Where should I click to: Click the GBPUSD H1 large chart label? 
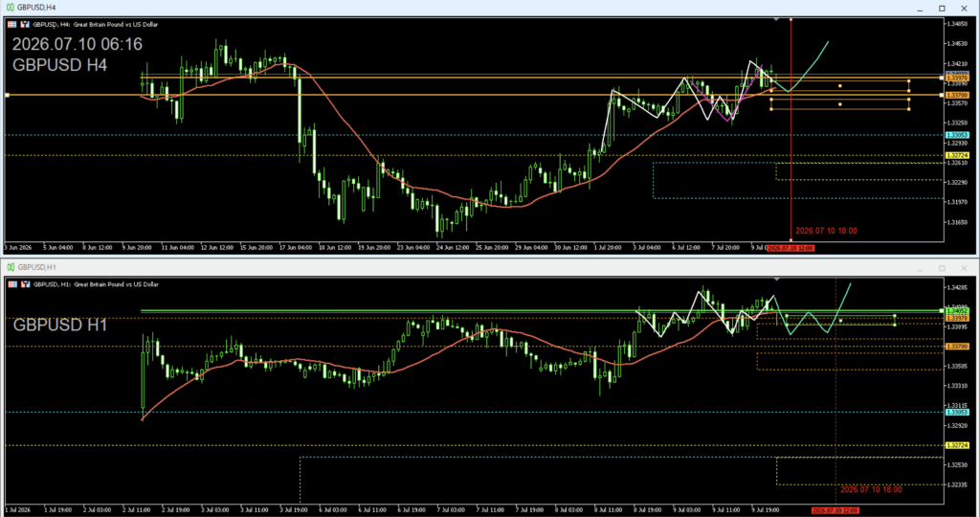point(60,326)
